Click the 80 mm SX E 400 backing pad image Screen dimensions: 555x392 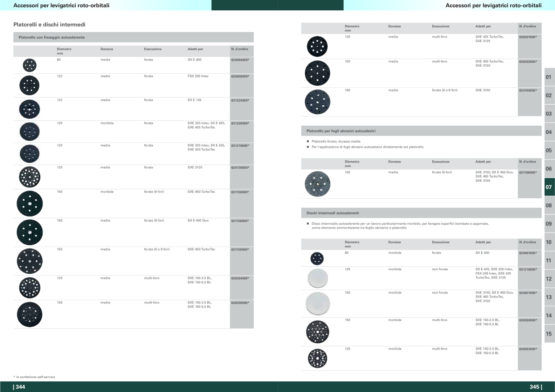point(30,65)
